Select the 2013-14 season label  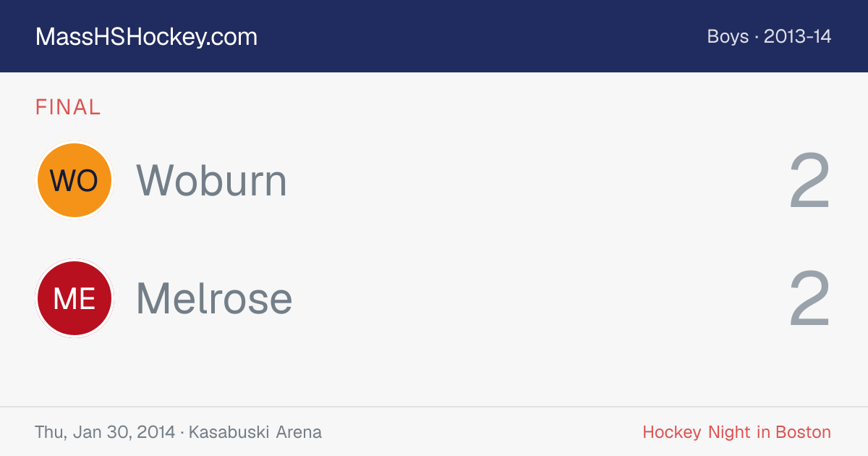point(797,37)
